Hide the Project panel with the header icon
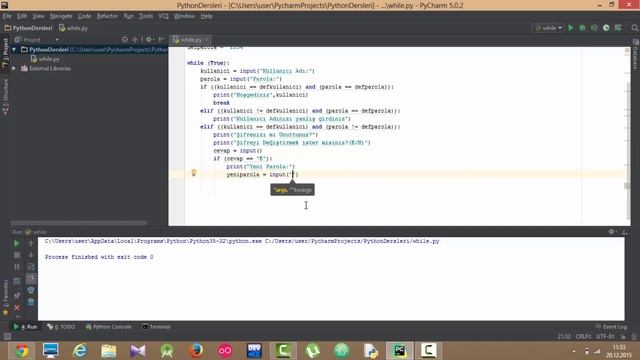640x360 pixels. point(161,40)
